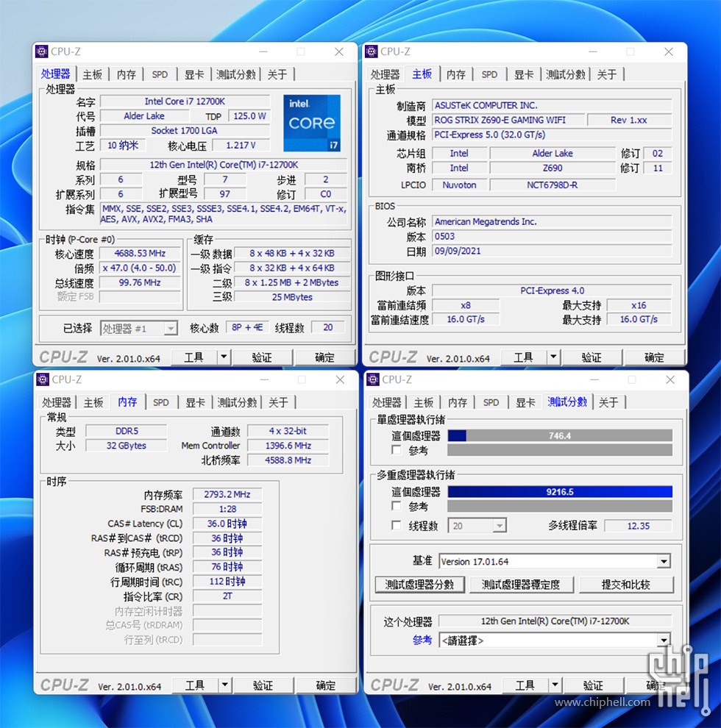Viewport: 721px width, 728px height.
Task: Click 測試處理器分數 benchmark button
Action: point(419,585)
